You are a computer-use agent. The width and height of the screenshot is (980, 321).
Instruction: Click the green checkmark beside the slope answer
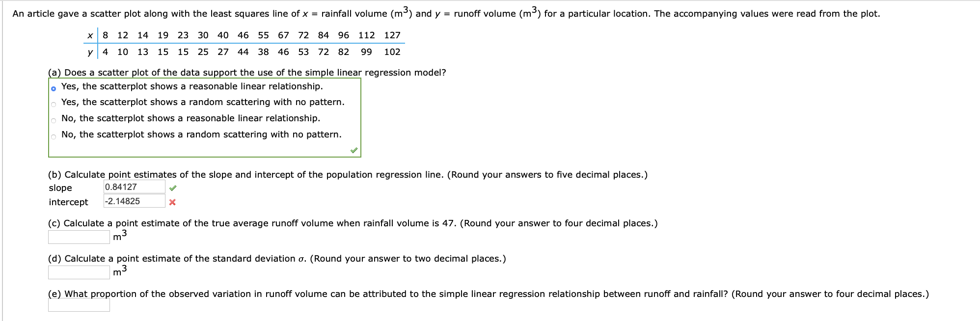coord(173,187)
